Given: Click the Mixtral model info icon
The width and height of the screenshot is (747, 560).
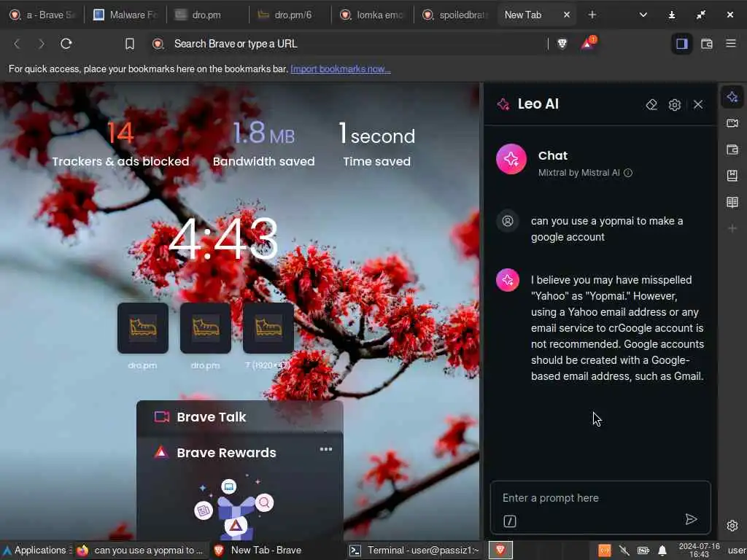Looking at the screenshot, I should [x=628, y=172].
